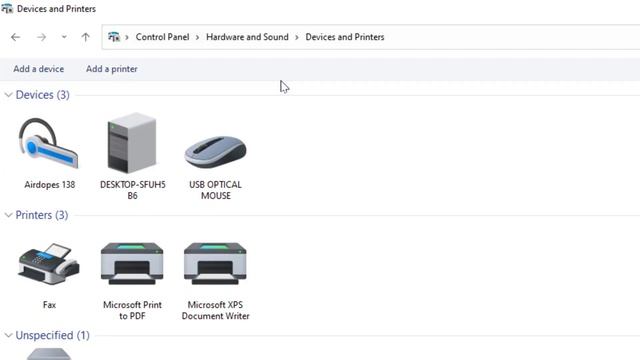Screen dimensions: 640x360
Task: Expand breadcrumb chevron before Control Panel
Action: (127, 37)
